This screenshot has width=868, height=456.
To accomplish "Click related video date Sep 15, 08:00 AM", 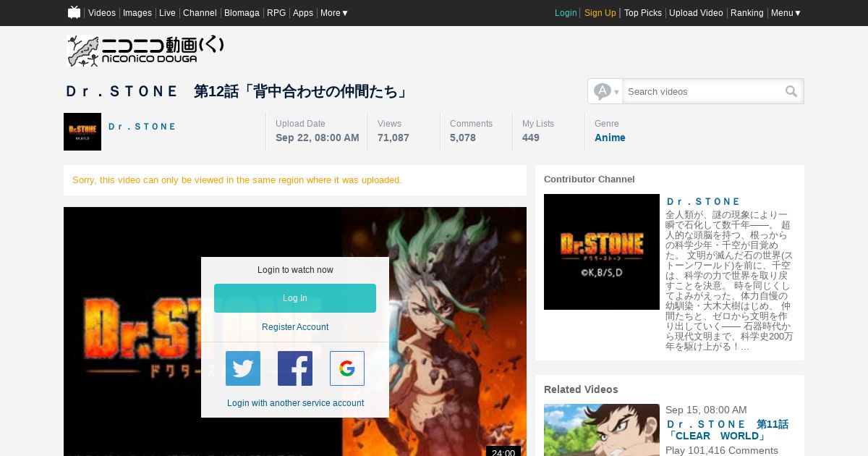I will click(x=706, y=410).
